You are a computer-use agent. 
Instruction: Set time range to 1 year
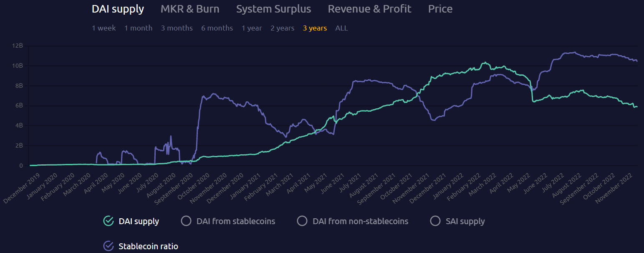(x=252, y=28)
